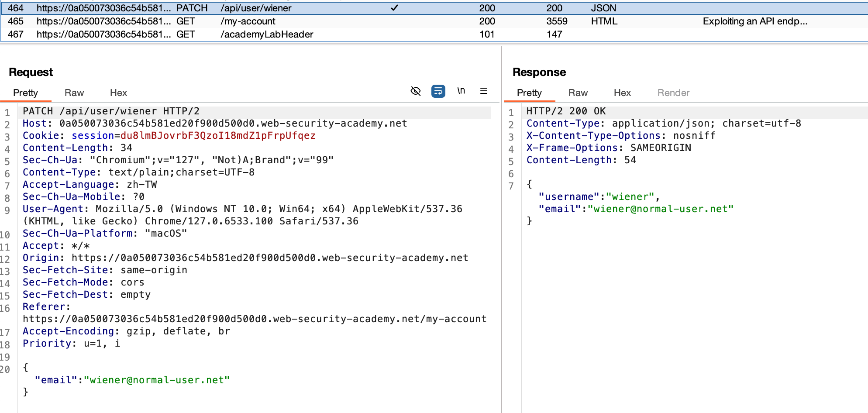Click the checkmark in the PATCH row

(394, 8)
